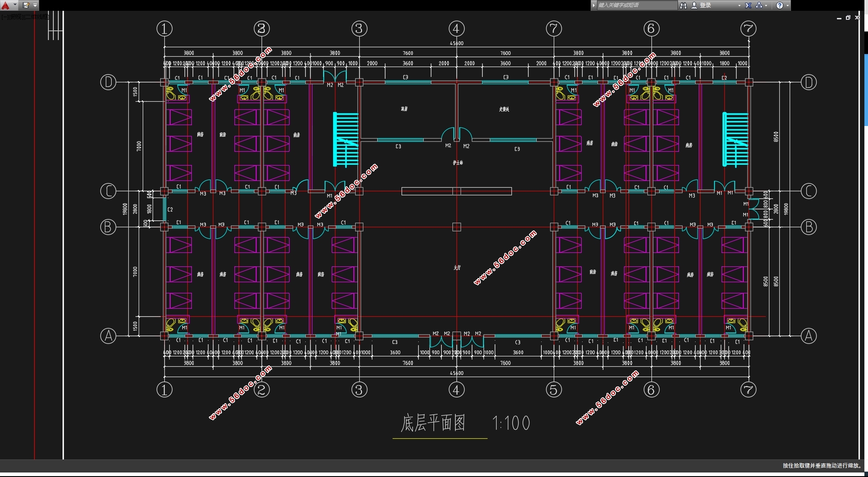Open the AutoCAD application menu logo
Image resolution: width=868 pixels, height=477 pixels.
pos(5,5)
